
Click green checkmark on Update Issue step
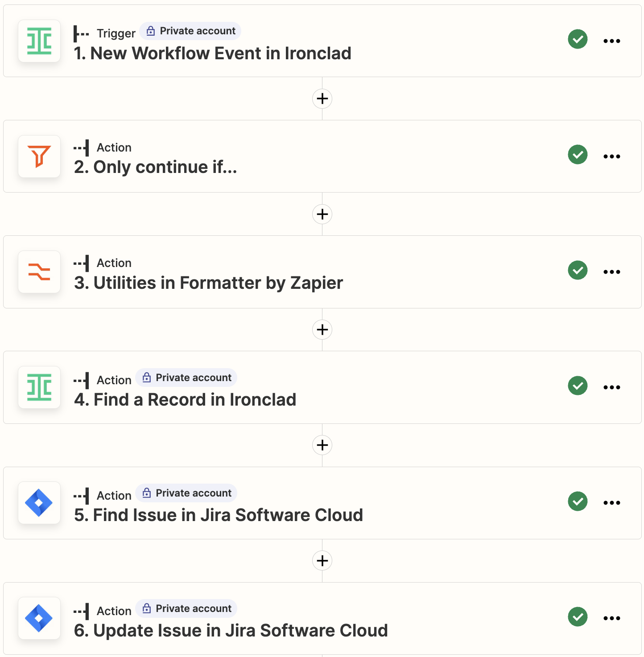pos(578,617)
